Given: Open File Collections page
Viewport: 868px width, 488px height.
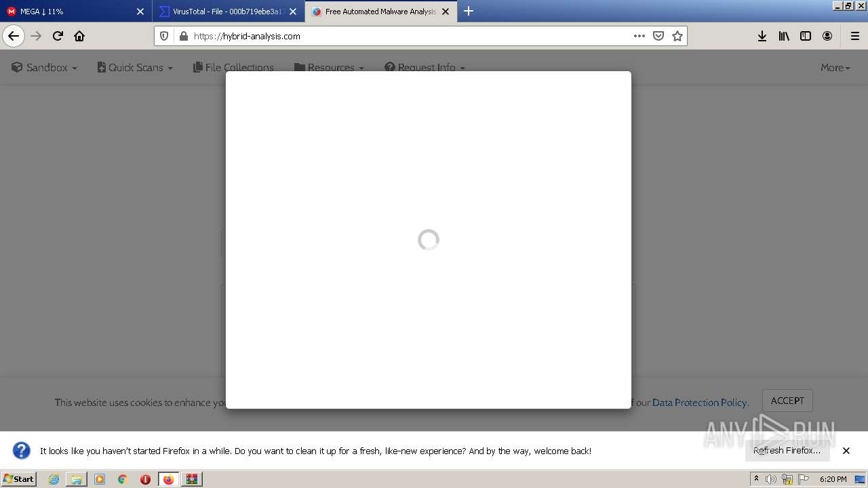Looking at the screenshot, I should point(233,68).
